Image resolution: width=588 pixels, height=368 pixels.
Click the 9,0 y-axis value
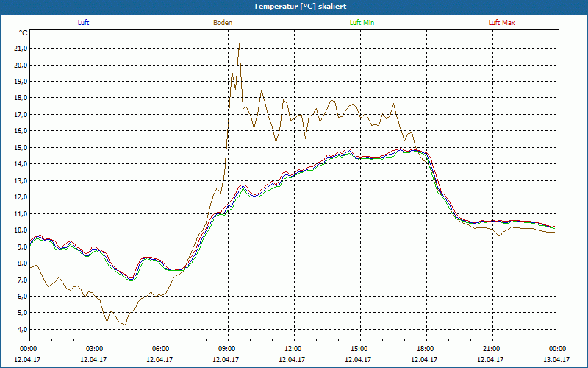(x=23, y=247)
